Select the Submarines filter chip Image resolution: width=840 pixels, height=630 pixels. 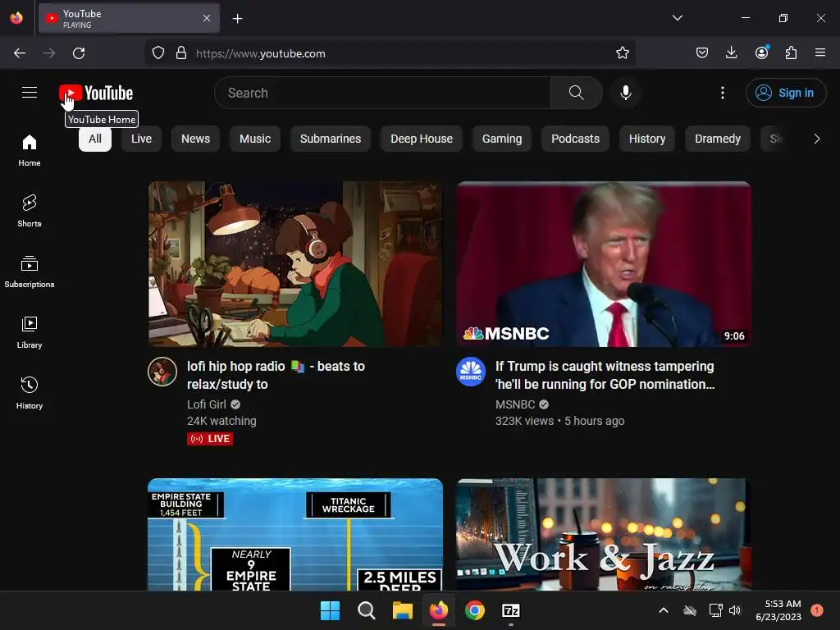tap(331, 139)
